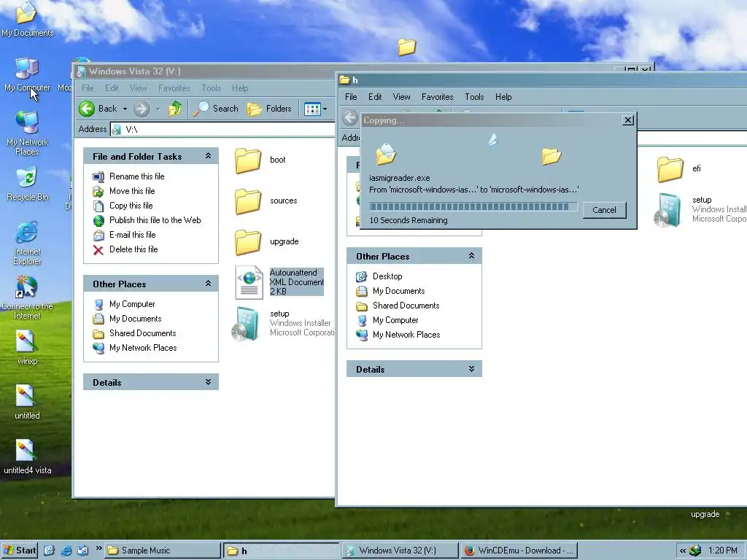
Task: Select untitled desktop file
Action: 27,402
